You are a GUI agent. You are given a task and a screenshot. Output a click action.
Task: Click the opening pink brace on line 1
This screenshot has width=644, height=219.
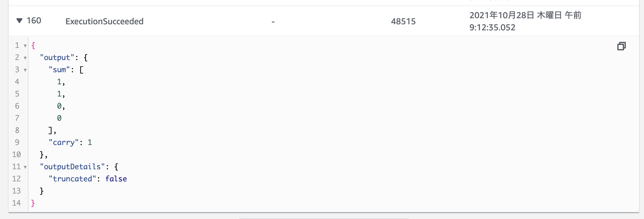pos(33,45)
